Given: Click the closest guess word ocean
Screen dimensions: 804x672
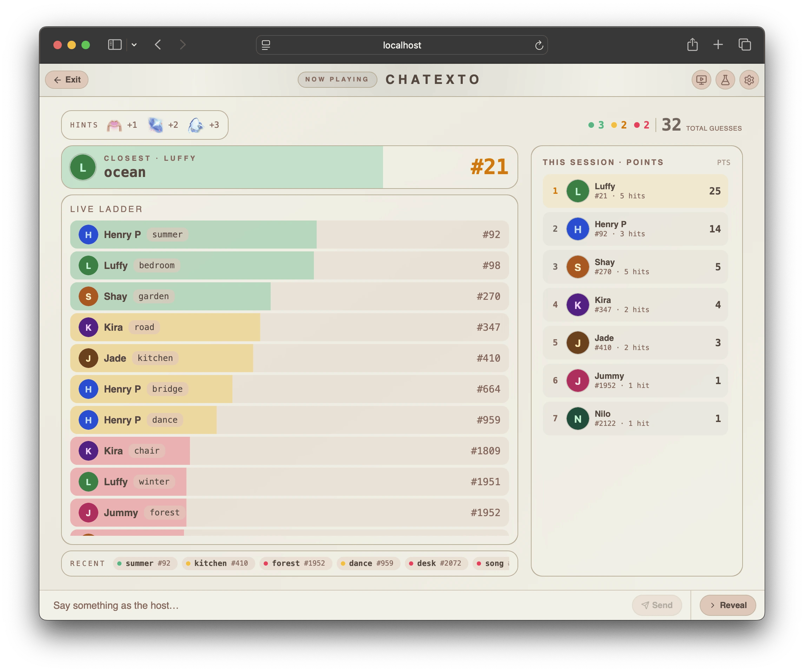Looking at the screenshot, I should point(125,172).
